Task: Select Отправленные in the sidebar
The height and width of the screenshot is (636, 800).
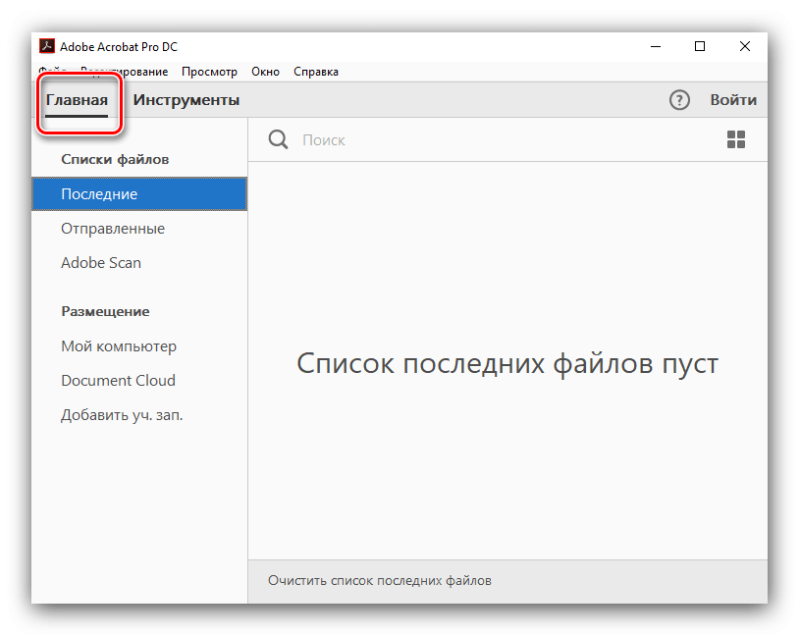Action: point(113,228)
